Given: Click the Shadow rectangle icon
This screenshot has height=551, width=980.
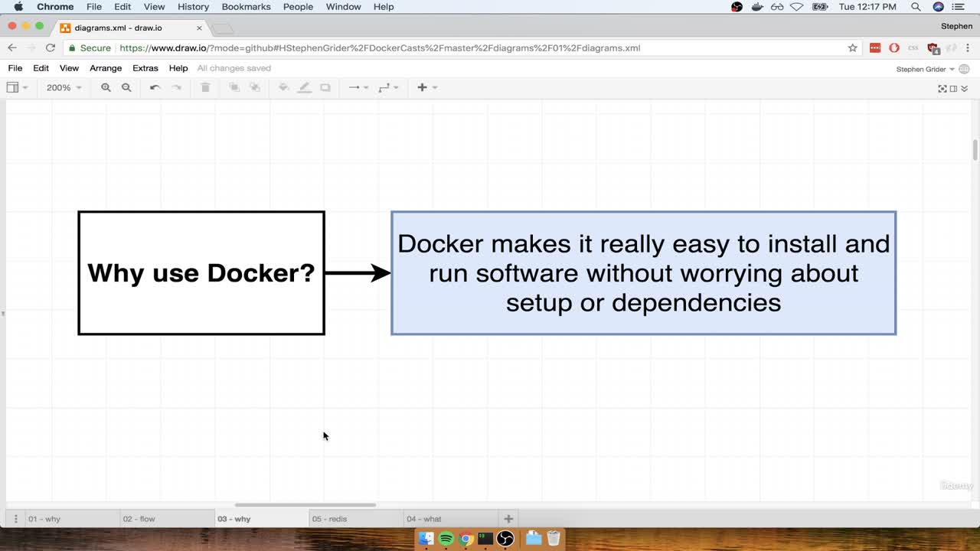Looking at the screenshot, I should (325, 87).
